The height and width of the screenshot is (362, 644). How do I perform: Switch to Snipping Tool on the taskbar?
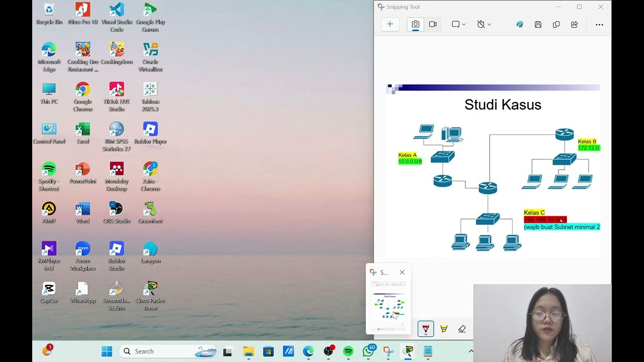(x=388, y=351)
